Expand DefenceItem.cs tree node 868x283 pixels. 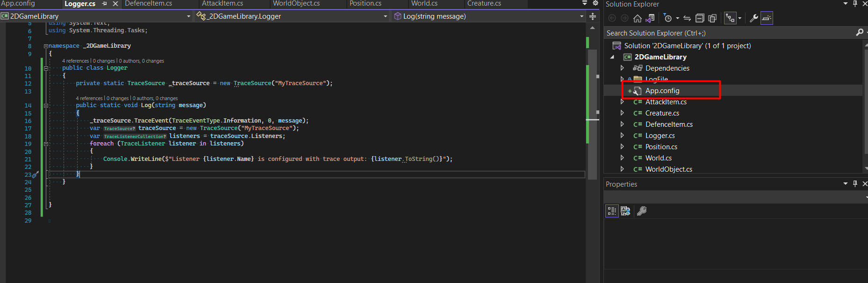pos(622,124)
